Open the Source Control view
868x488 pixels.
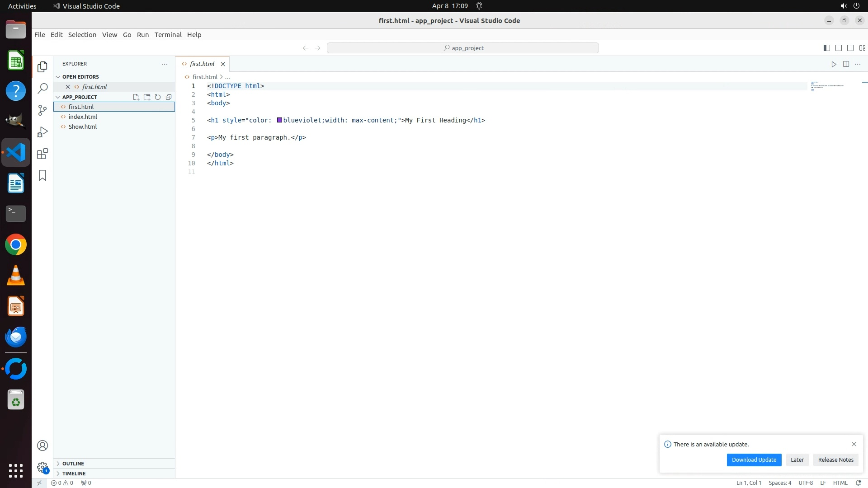pos(42,110)
